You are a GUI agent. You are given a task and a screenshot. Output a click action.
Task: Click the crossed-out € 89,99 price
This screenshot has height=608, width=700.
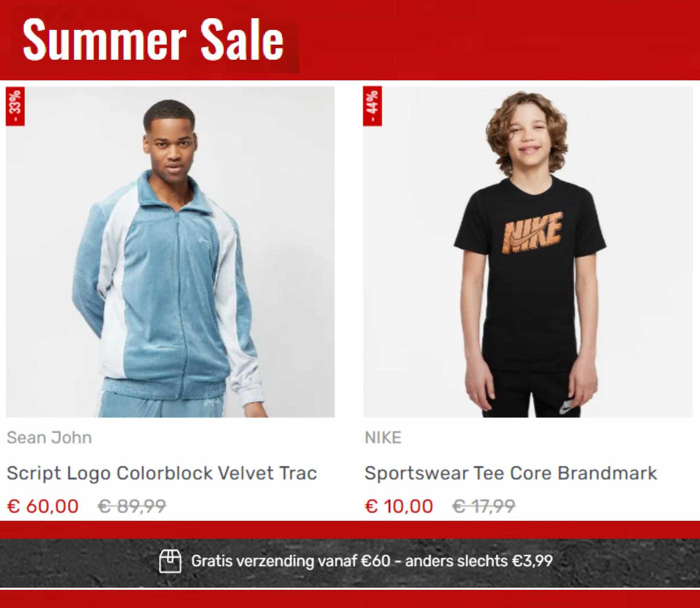[132, 506]
